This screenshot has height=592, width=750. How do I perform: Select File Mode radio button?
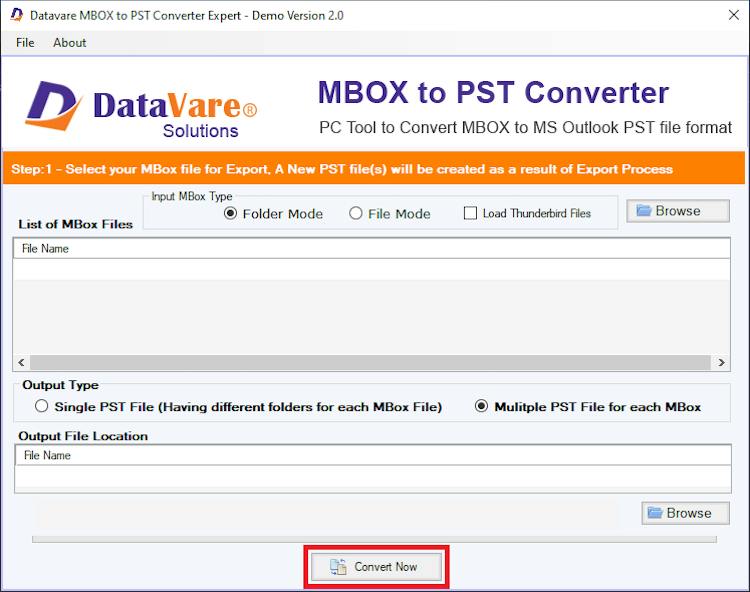click(355, 213)
